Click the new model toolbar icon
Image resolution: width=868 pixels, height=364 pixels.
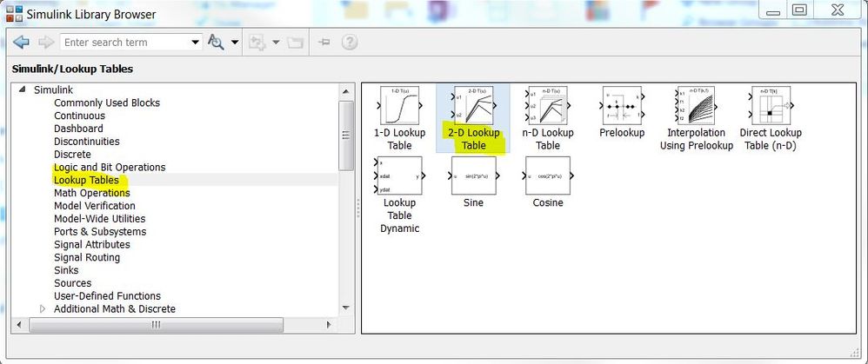point(257,42)
